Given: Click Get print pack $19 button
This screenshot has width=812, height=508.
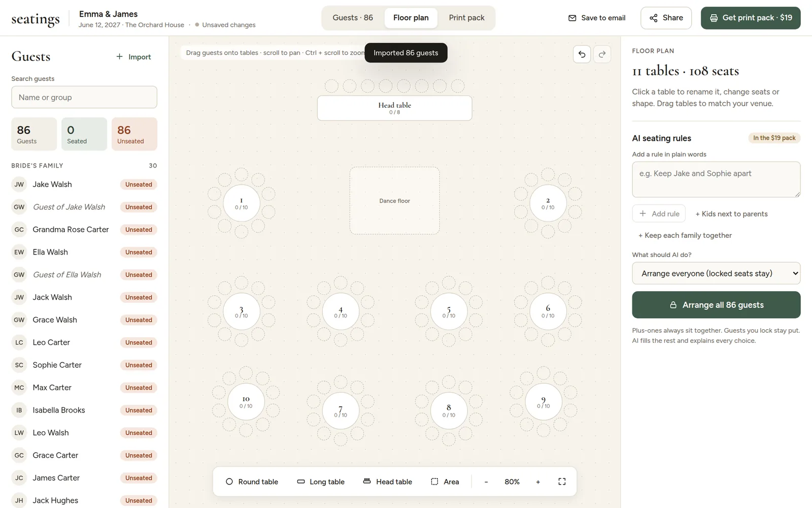Looking at the screenshot, I should tap(751, 18).
